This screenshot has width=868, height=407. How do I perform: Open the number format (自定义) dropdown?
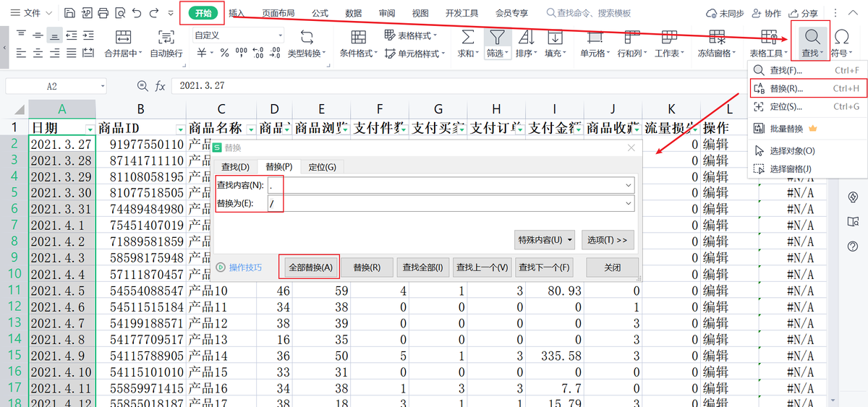pyautogui.click(x=281, y=35)
